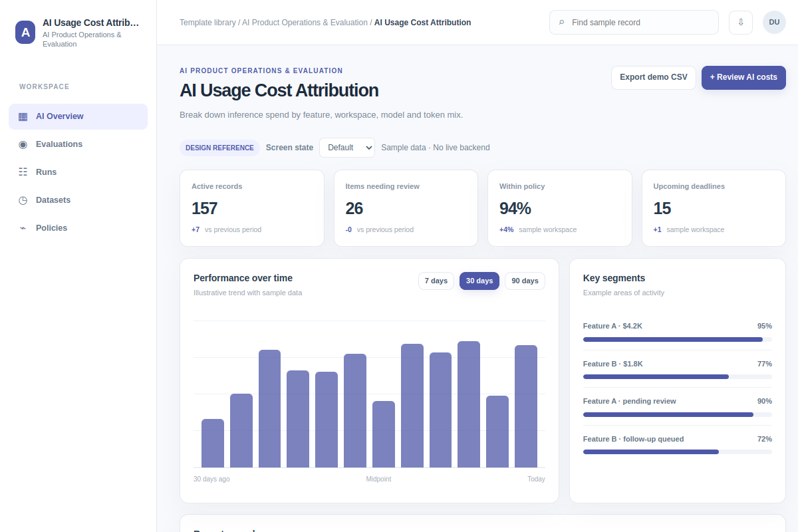This screenshot has width=798, height=532.
Task: Click the AI Overview grid icon
Action: tap(23, 116)
